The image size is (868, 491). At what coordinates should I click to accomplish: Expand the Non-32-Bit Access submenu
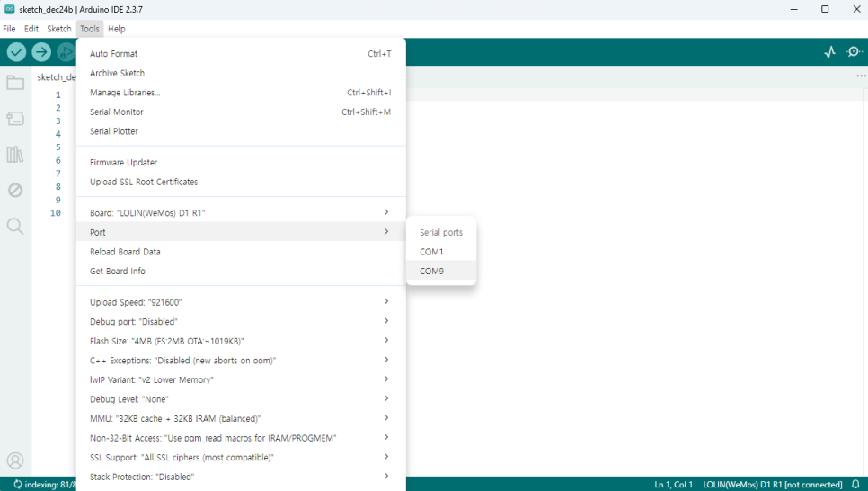click(241, 438)
